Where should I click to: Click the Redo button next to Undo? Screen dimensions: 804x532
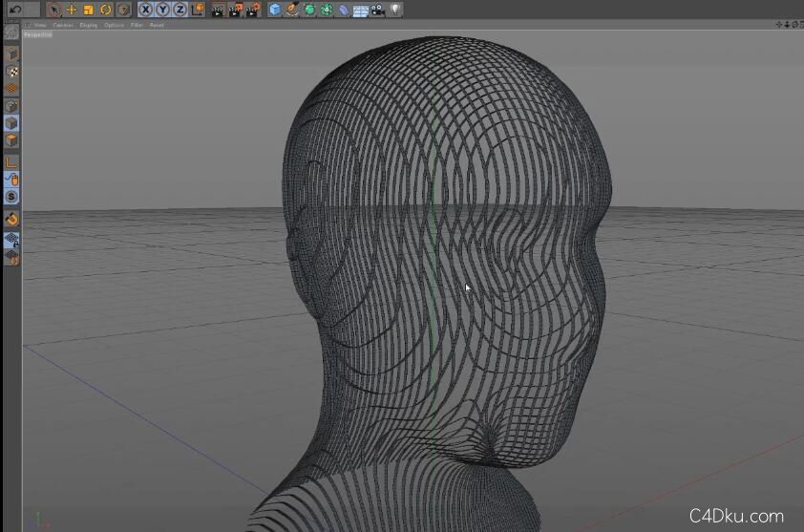[32, 10]
